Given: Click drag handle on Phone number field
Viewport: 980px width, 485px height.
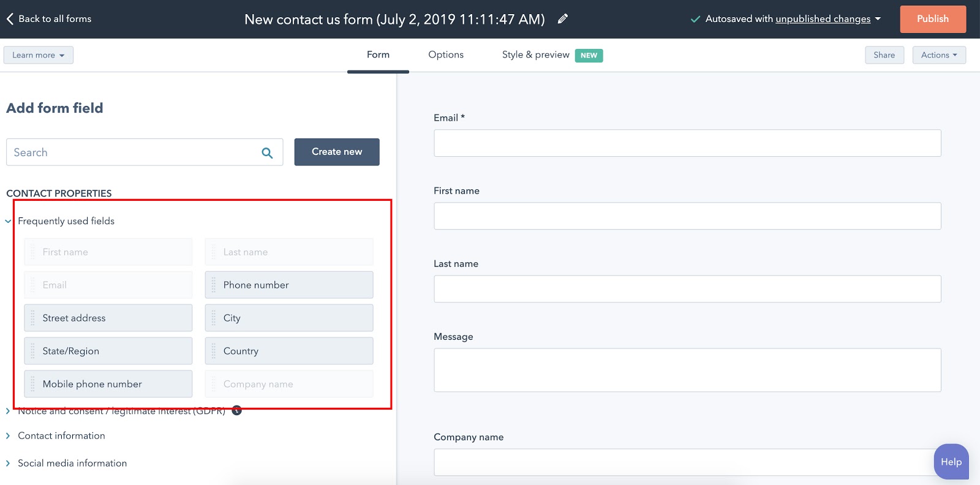Looking at the screenshot, I should coord(214,285).
